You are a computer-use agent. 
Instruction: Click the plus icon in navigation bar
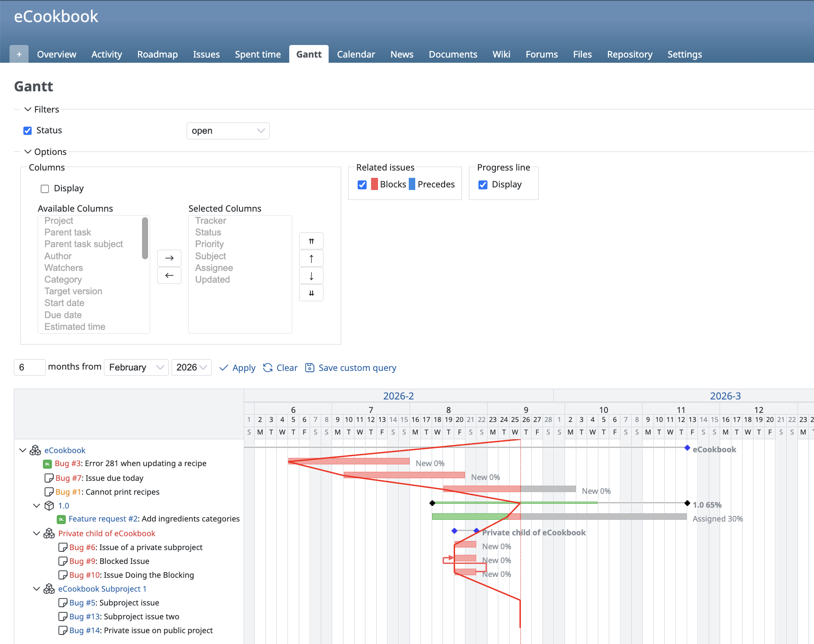(x=19, y=55)
